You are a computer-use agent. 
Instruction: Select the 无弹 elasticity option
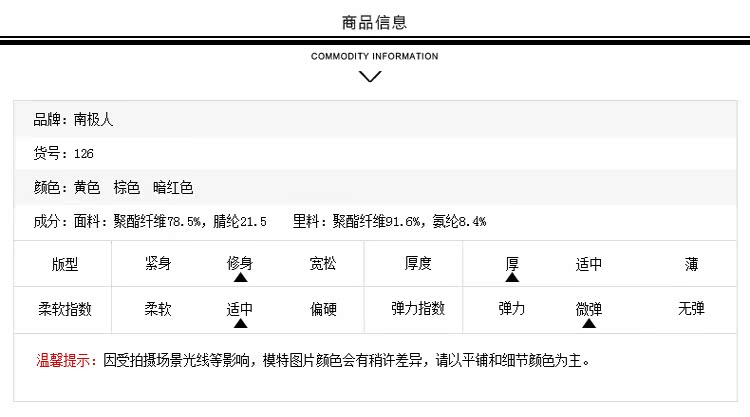[691, 308]
